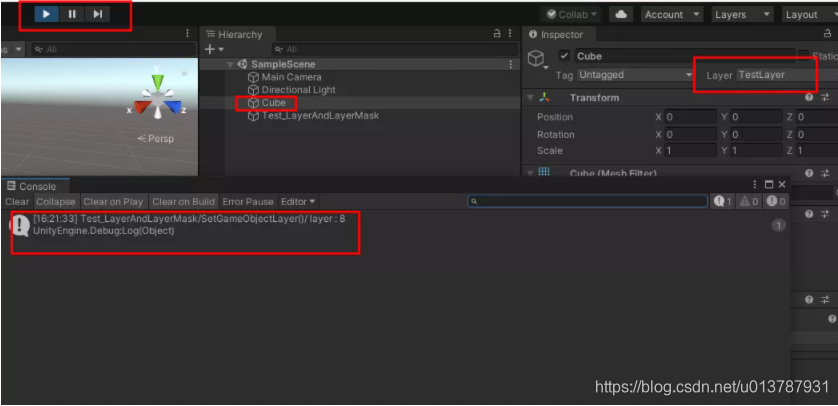Screen dimensions: 838x406
Task: Toggle the Hierarchy panel lock icon
Action: pos(497,33)
